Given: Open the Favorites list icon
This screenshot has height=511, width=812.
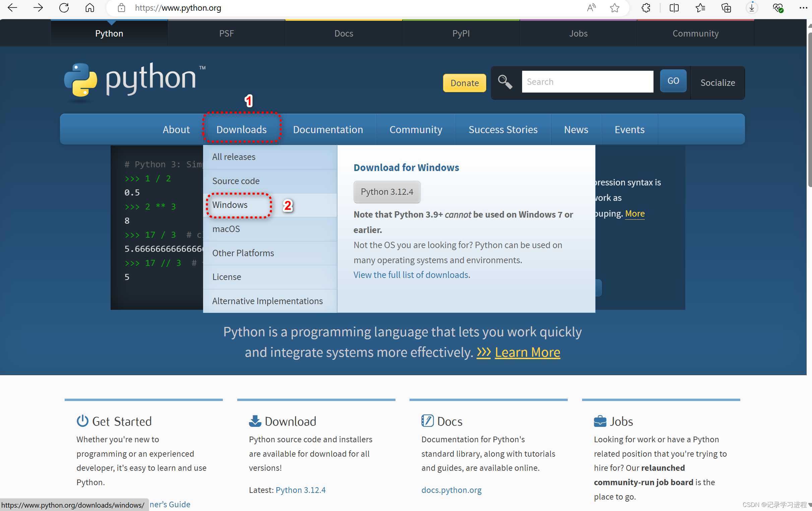Looking at the screenshot, I should [700, 8].
